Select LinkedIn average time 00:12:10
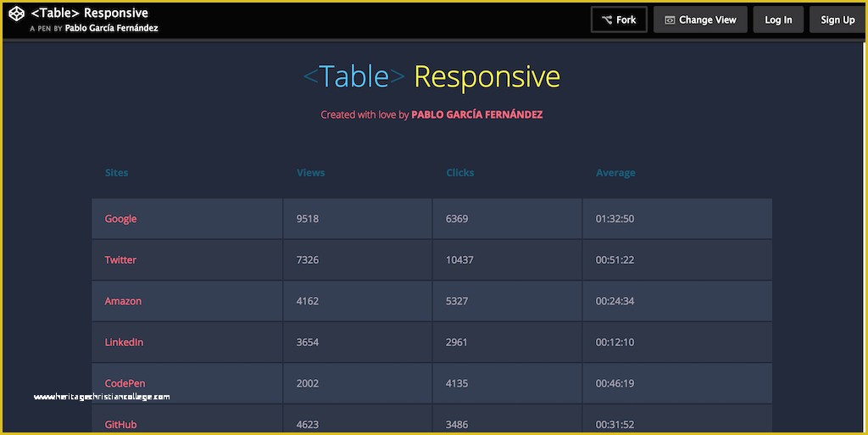This screenshot has width=868, height=435. click(x=615, y=342)
